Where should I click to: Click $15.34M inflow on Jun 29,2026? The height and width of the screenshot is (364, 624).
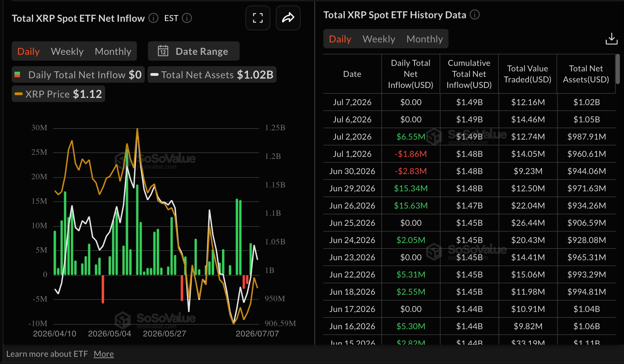click(x=411, y=189)
